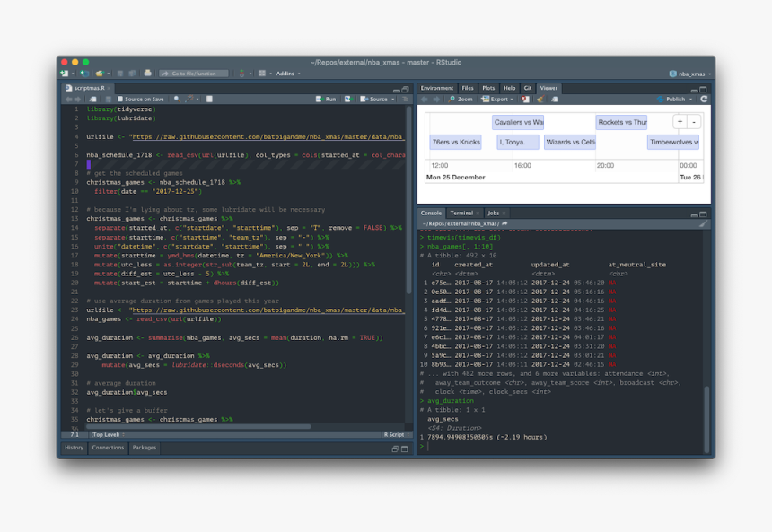
Task: Open the nba_xmas project menu
Action: click(x=690, y=74)
